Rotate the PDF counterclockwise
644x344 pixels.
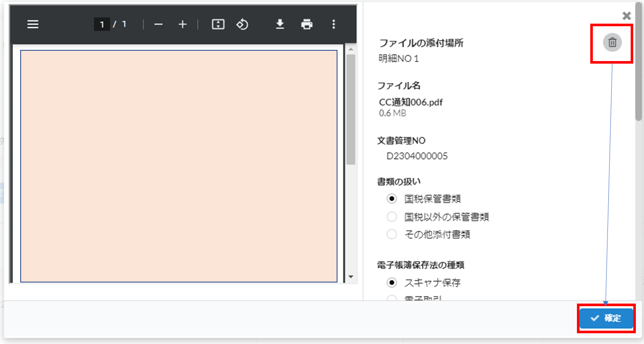(242, 25)
